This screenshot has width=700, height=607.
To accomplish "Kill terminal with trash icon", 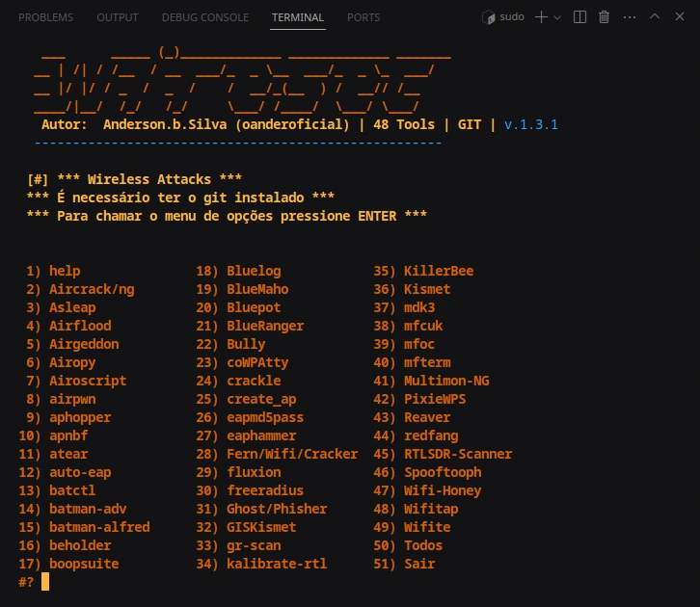I will click(x=604, y=17).
